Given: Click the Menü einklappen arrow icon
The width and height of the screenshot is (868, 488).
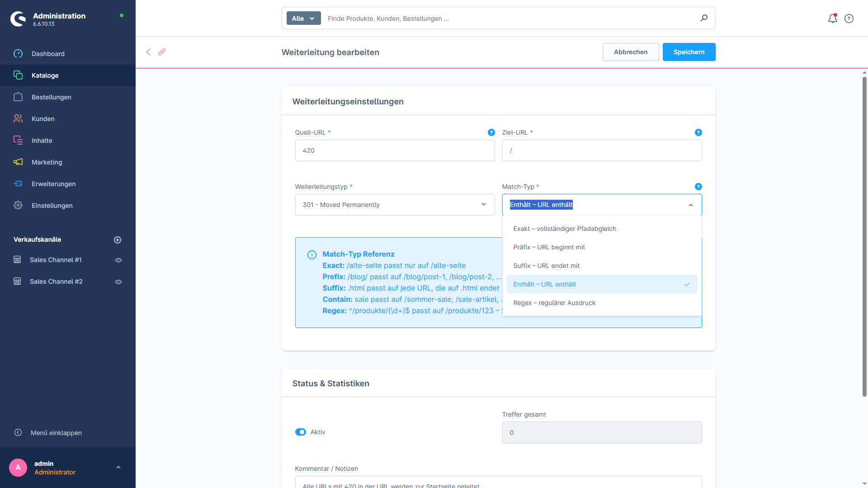Looking at the screenshot, I should (18, 433).
